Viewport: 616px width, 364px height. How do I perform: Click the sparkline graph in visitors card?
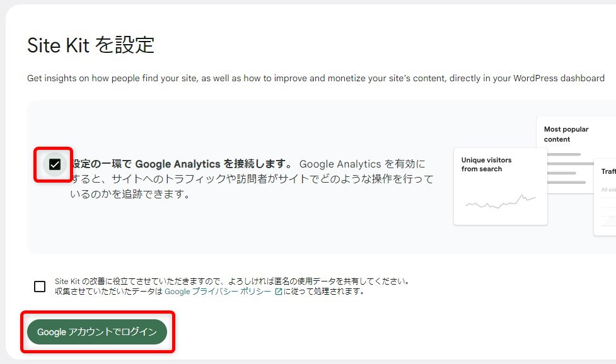point(500,202)
